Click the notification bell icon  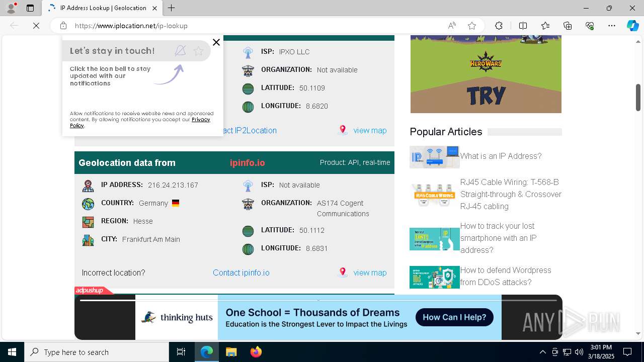click(x=180, y=50)
